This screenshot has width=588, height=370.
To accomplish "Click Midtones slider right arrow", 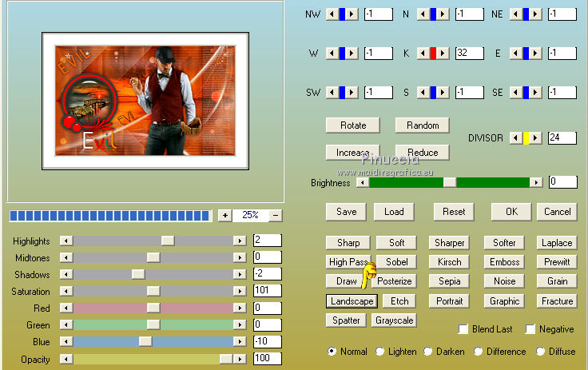I will (x=240, y=257).
